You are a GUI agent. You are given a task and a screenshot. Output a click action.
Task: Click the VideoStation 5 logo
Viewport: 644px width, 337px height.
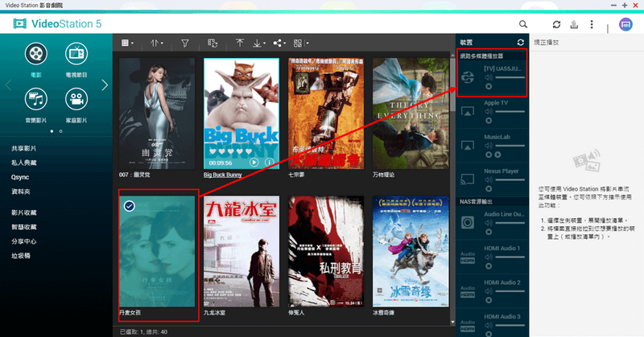pyautogui.click(x=57, y=24)
